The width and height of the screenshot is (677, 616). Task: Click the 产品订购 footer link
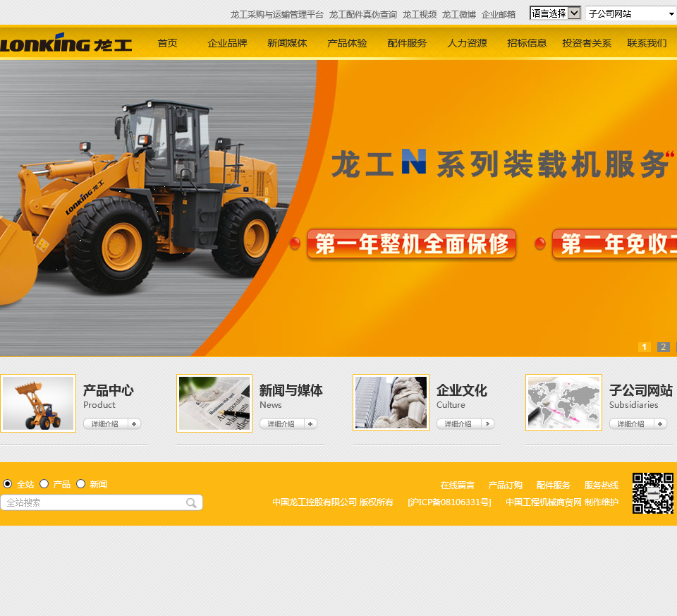505,485
